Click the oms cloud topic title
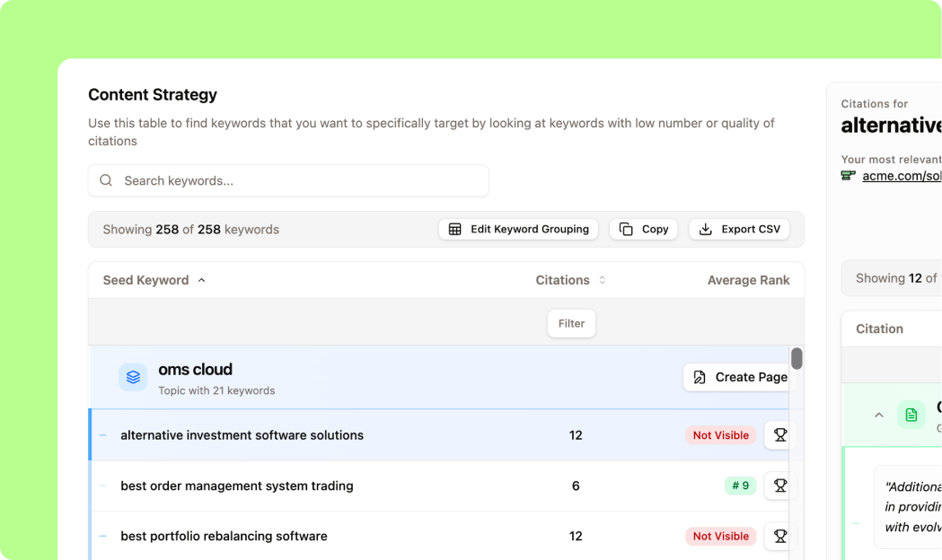This screenshot has width=942, height=560. (x=195, y=369)
